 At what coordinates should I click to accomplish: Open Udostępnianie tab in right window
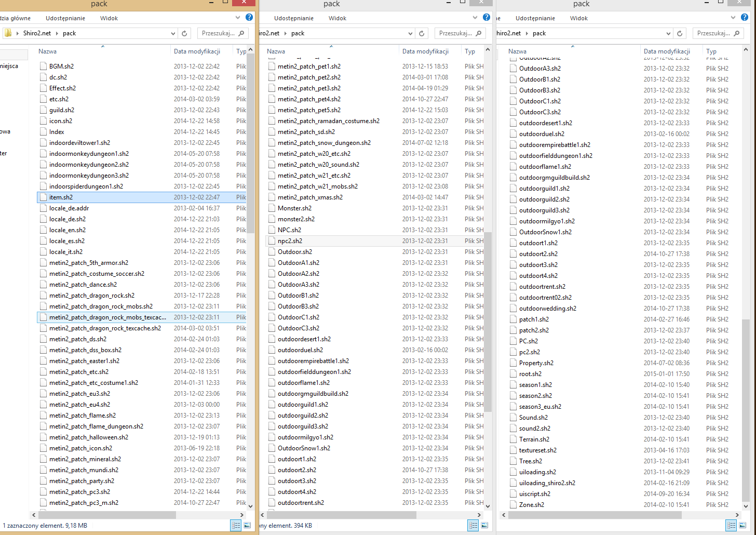(x=535, y=18)
